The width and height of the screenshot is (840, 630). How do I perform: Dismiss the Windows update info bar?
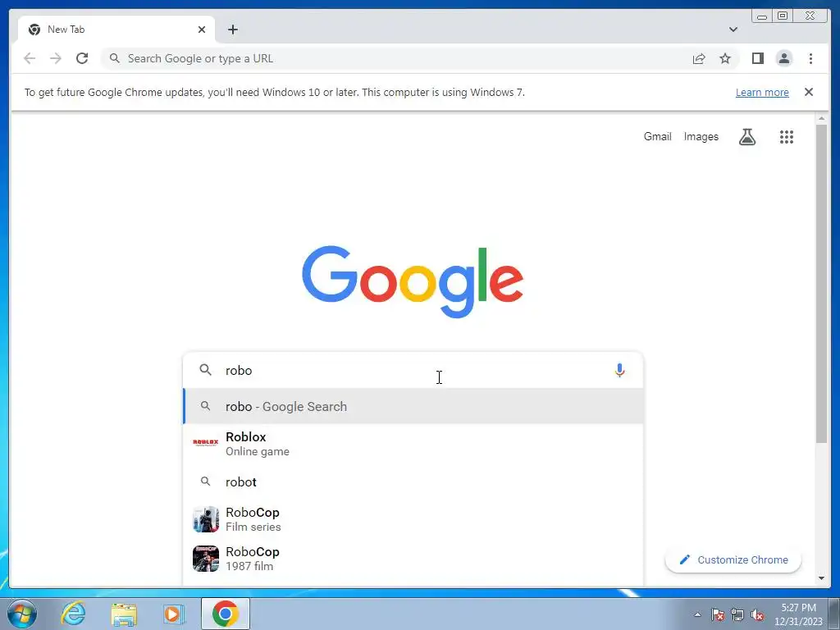(x=808, y=92)
